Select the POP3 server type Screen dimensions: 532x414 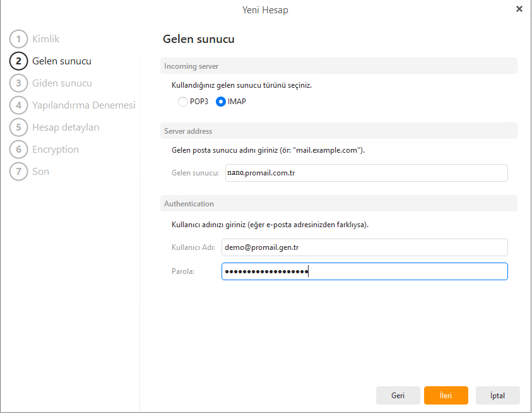tap(183, 102)
